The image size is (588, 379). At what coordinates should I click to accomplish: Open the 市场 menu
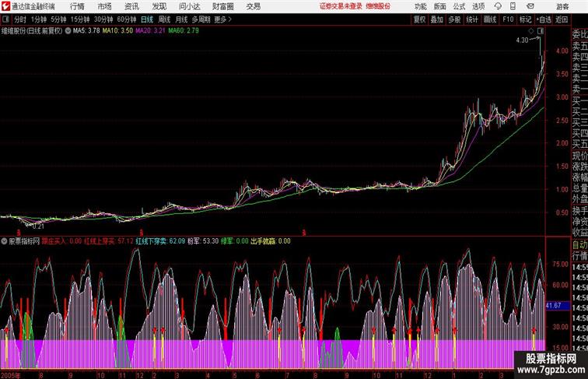(x=105, y=6)
